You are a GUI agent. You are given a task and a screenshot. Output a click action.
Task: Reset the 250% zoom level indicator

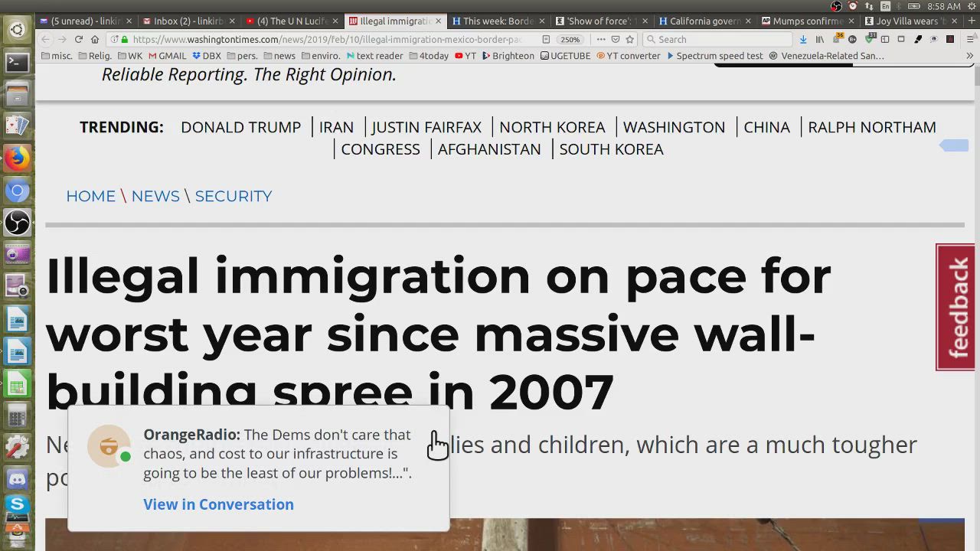click(x=570, y=39)
